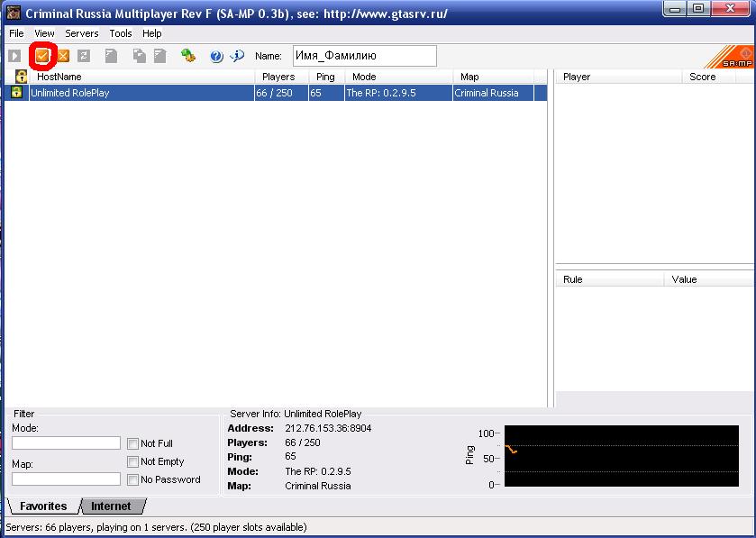This screenshot has width=756, height=538.
Task: Minimize the window
Action: point(676,9)
